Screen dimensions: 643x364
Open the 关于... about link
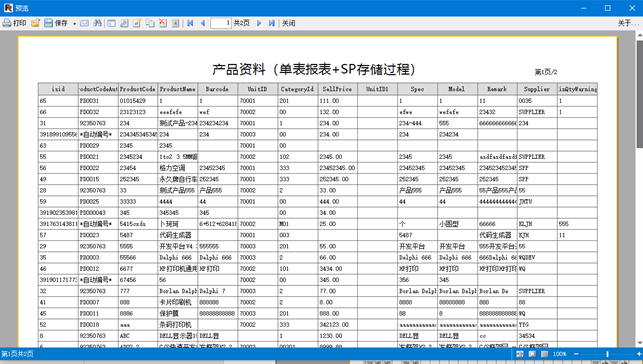628,23
